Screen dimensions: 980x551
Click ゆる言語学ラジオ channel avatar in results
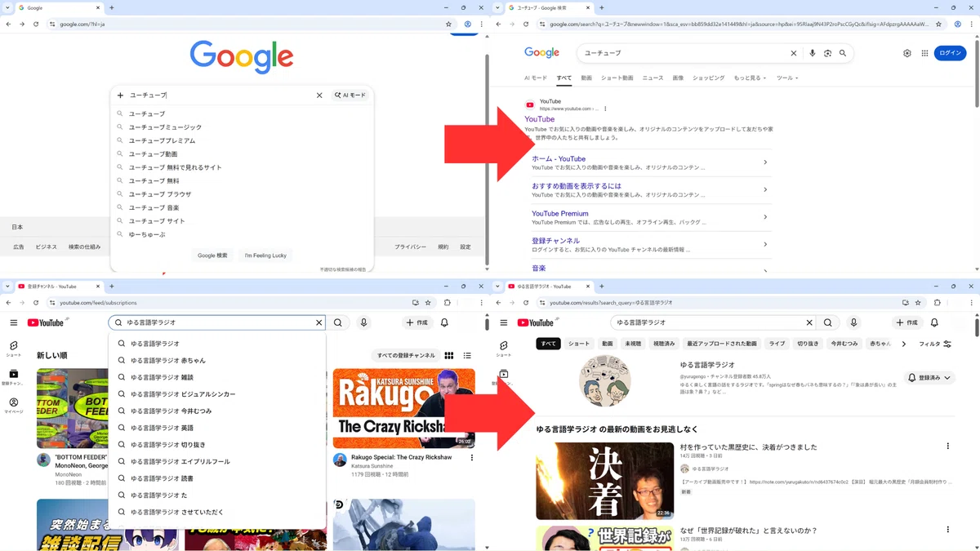click(x=605, y=381)
